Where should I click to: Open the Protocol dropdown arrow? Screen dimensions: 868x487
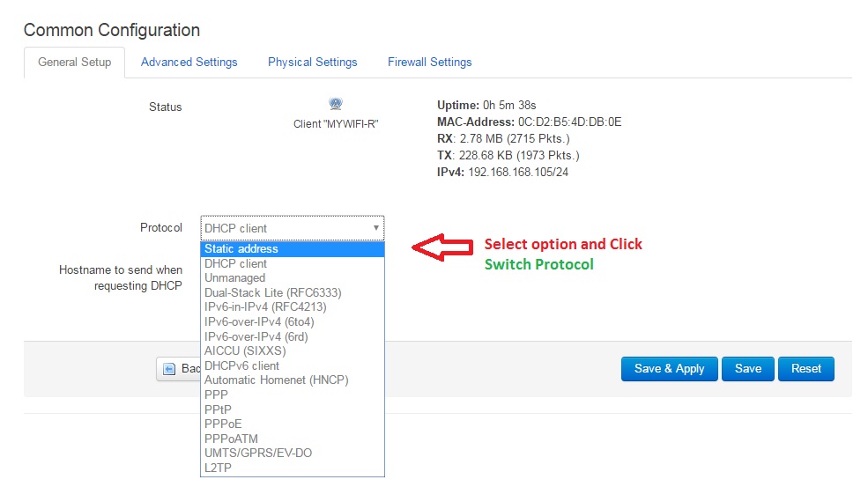click(x=376, y=227)
